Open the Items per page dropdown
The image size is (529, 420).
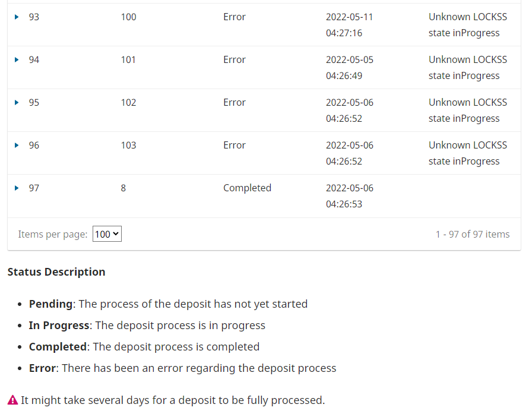[x=107, y=234]
